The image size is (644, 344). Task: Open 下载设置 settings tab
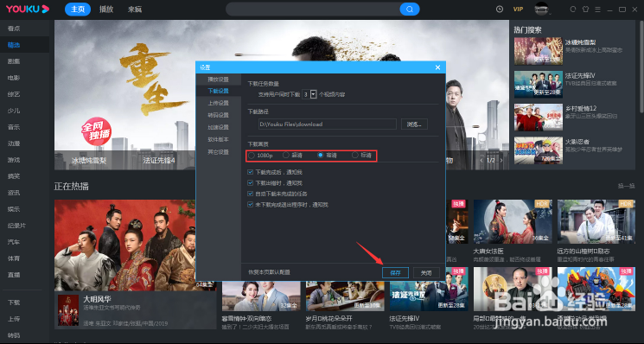(x=218, y=91)
